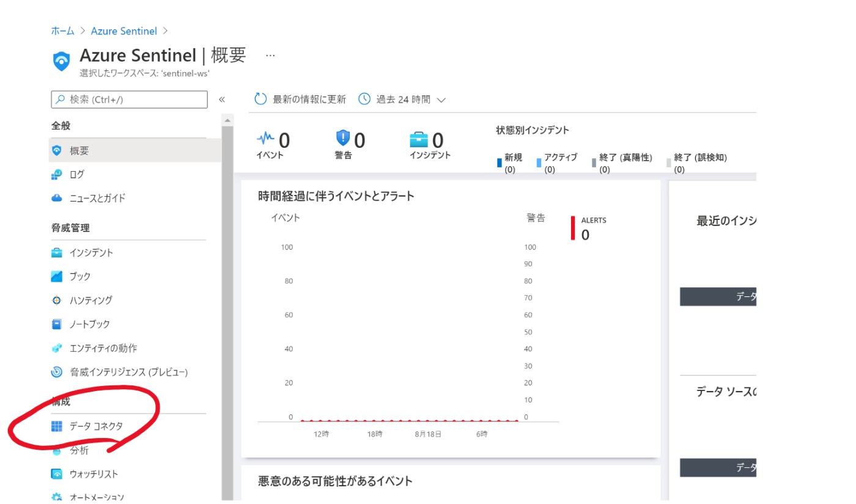856x504 pixels.
Task: Click the 終了 (誤検知) legend color square
Action: (668, 163)
